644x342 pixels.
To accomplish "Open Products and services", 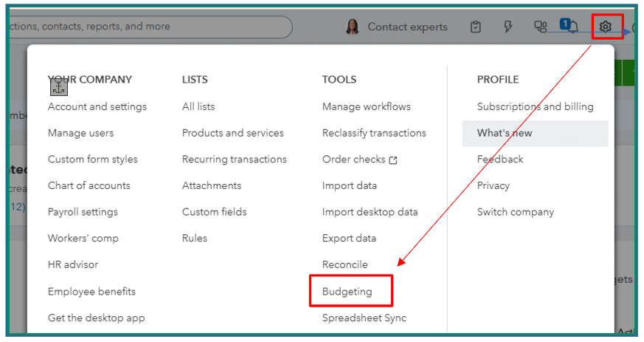I will pos(233,133).
